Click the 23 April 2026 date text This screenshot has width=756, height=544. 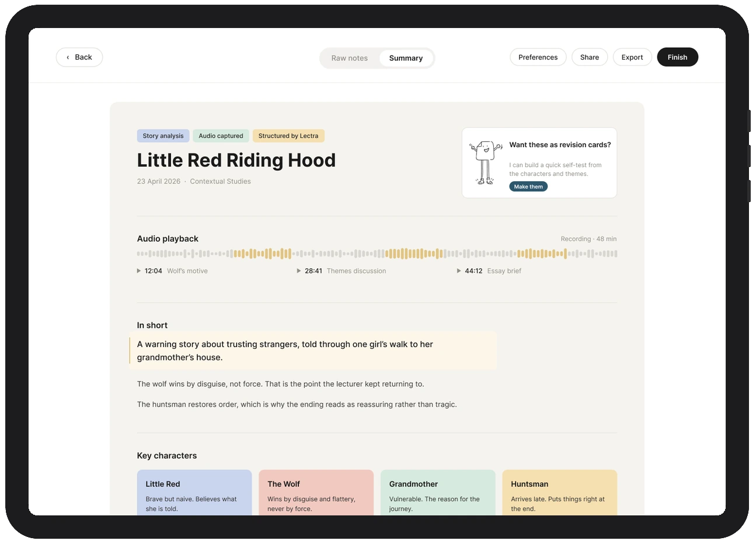click(159, 182)
